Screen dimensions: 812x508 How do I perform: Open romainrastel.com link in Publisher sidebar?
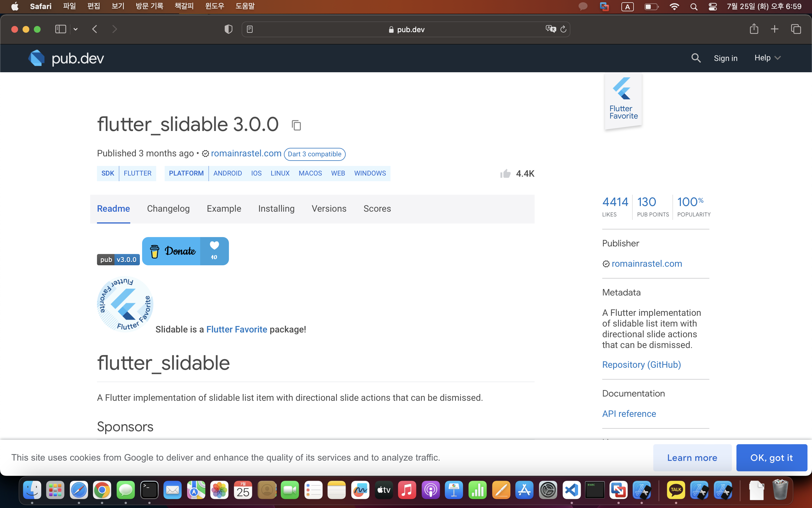646,263
